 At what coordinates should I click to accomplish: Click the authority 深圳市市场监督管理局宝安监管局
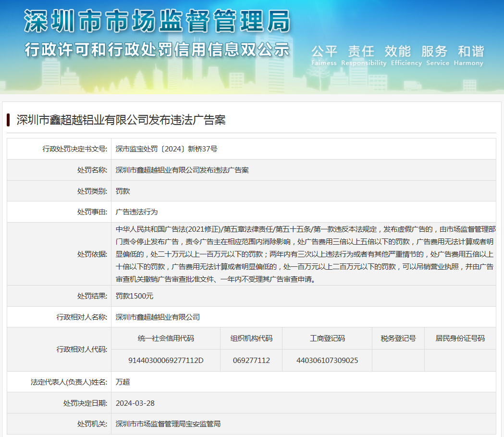click(168, 424)
